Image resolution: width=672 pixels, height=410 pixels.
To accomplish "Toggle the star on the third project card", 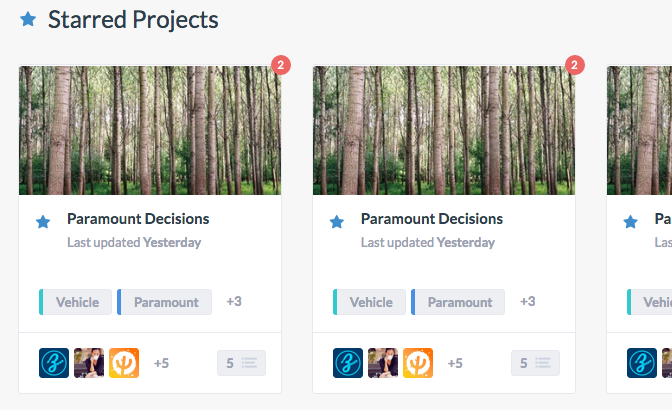I will [631, 222].
